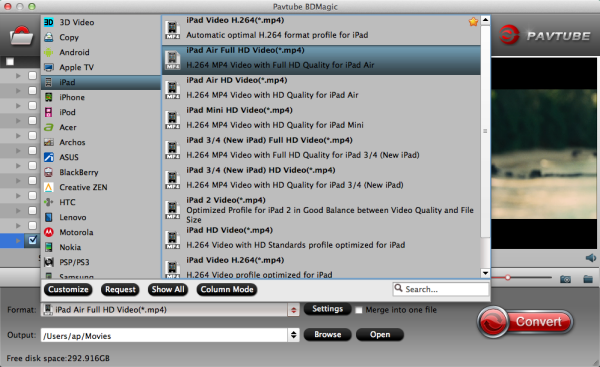The width and height of the screenshot is (600, 367).
Task: Click the iPad category icon
Action: click(x=49, y=82)
